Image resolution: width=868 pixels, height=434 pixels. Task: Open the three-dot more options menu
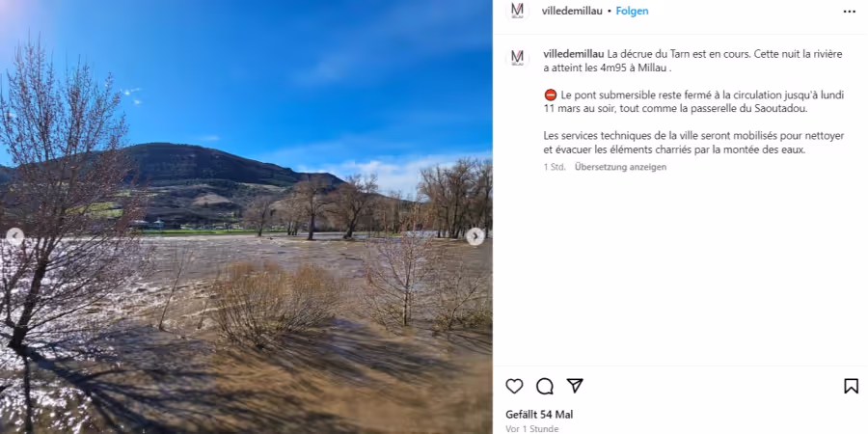pyautogui.click(x=849, y=12)
